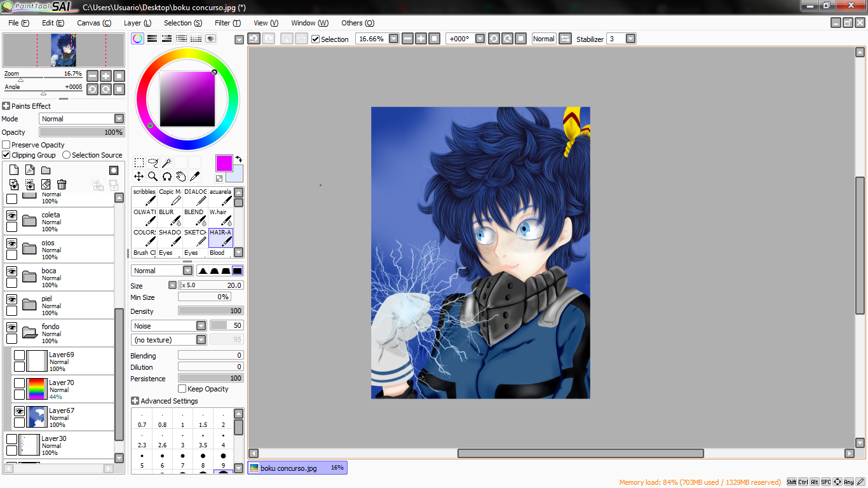Show the color wheel panel

pos(138,39)
